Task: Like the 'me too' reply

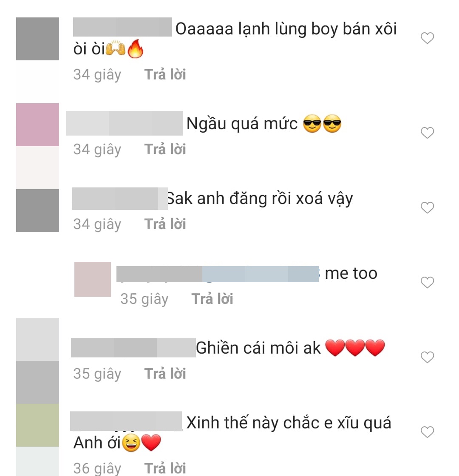Action: tap(427, 282)
